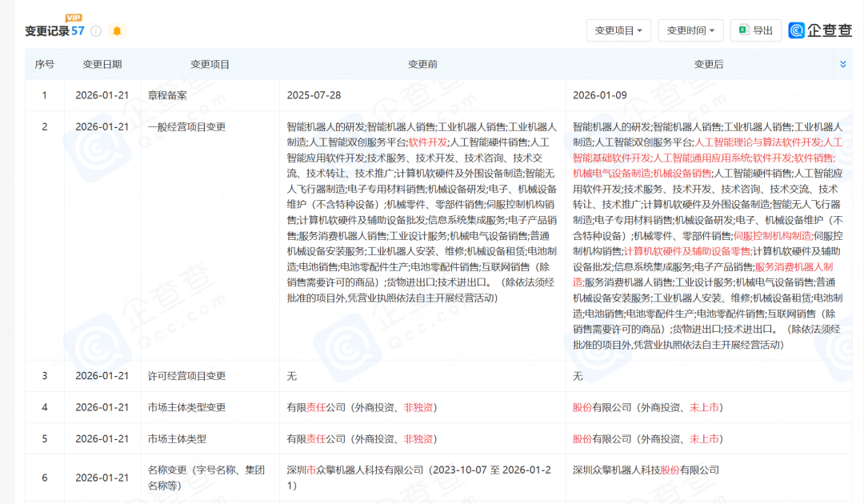Click the 变更记录 section title
Viewport: 864px width, 504px height.
[46, 31]
